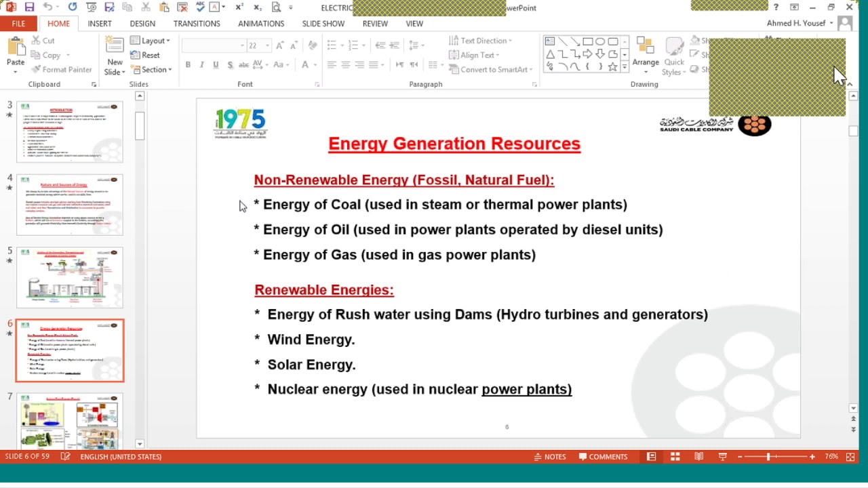Image resolution: width=868 pixels, height=488 pixels.
Task: Toggle bold formatting
Action: [188, 65]
